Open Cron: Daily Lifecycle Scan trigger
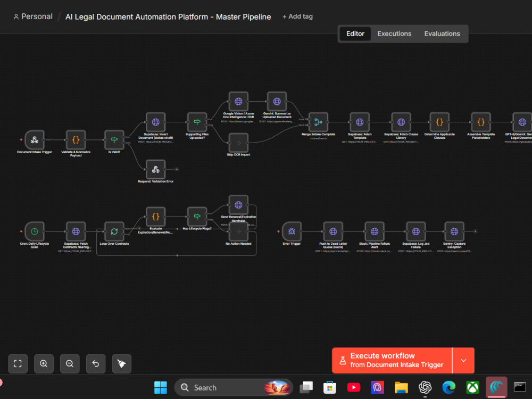 point(34,231)
